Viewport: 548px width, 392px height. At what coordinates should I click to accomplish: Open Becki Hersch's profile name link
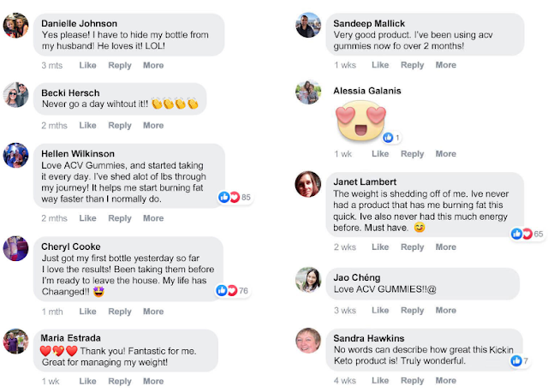point(70,93)
